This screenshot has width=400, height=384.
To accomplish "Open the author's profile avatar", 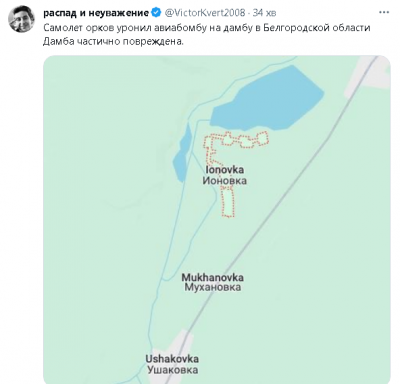I will [21, 19].
